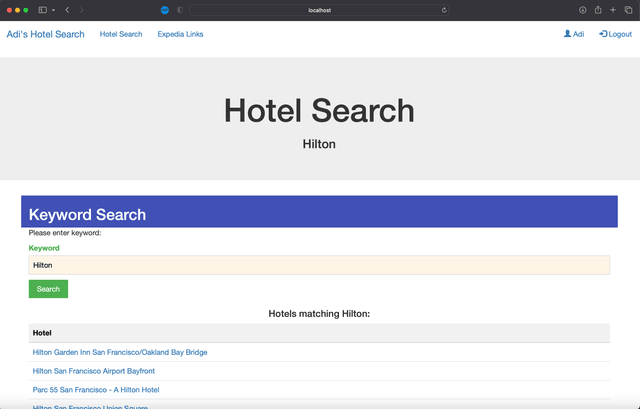
Task: Click the 'Please enter keyword:' text
Action: [65, 233]
